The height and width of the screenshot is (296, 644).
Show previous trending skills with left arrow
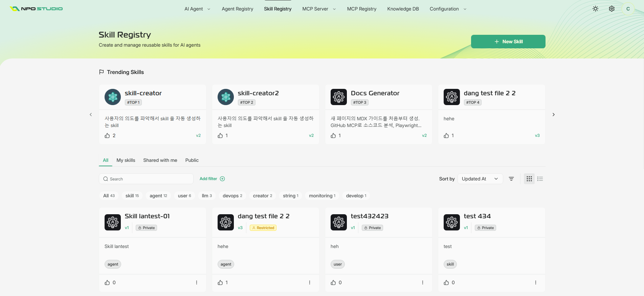coord(91,115)
